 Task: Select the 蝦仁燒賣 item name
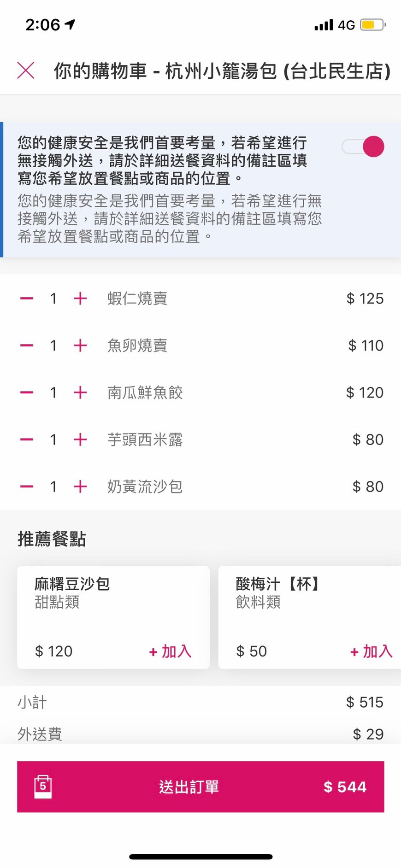(137, 299)
